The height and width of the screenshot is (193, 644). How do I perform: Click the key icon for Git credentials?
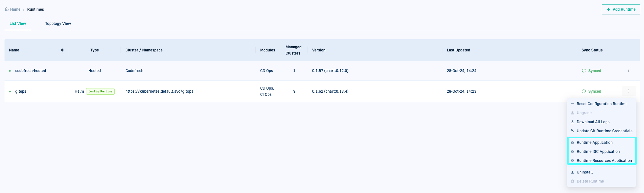point(573,131)
